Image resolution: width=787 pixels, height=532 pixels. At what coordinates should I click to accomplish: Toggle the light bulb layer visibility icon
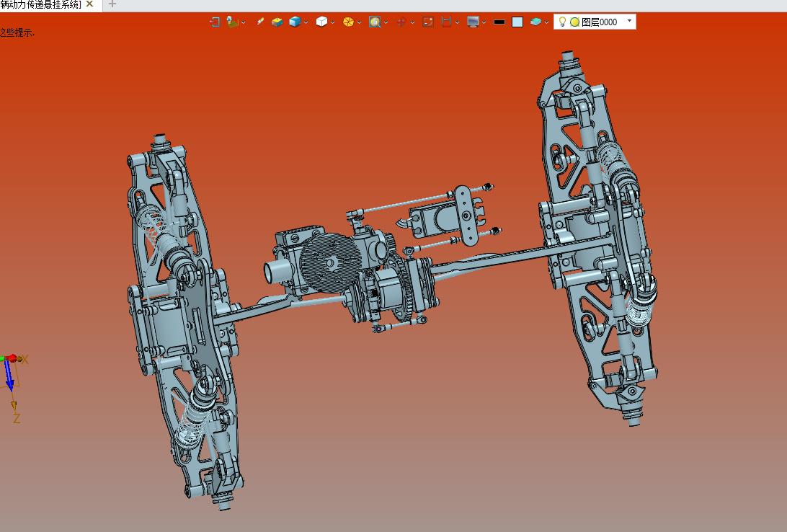click(x=563, y=22)
